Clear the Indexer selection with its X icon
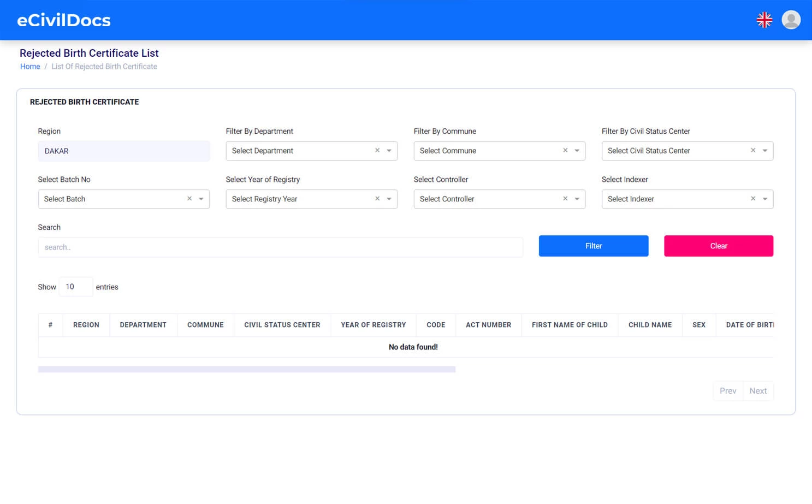Viewport: 812px width, 504px height. pyautogui.click(x=753, y=199)
